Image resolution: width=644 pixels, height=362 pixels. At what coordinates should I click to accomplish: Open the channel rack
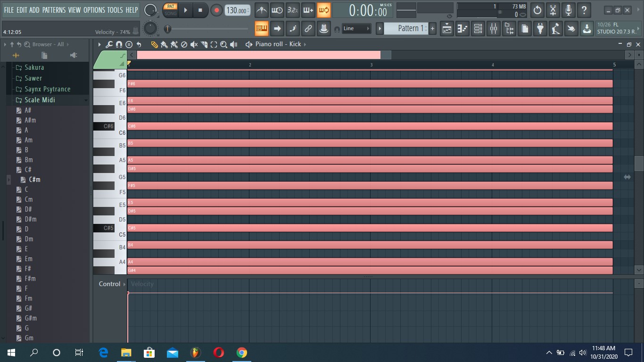pyautogui.click(x=478, y=29)
